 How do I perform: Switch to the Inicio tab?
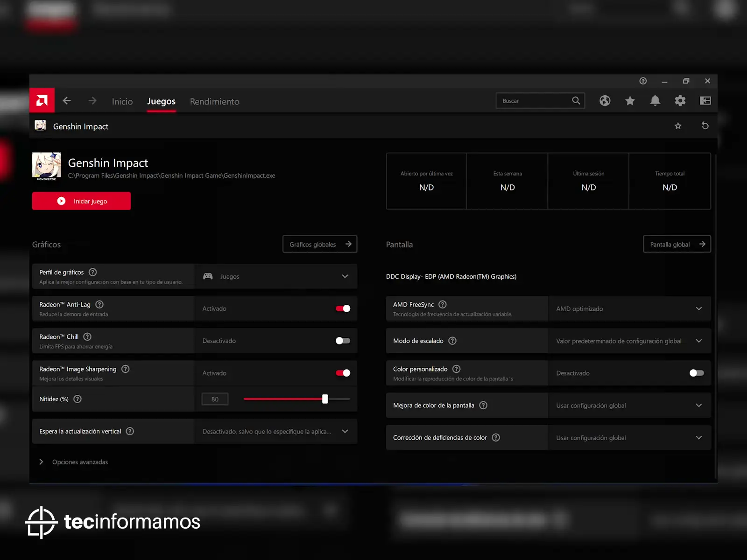point(122,101)
